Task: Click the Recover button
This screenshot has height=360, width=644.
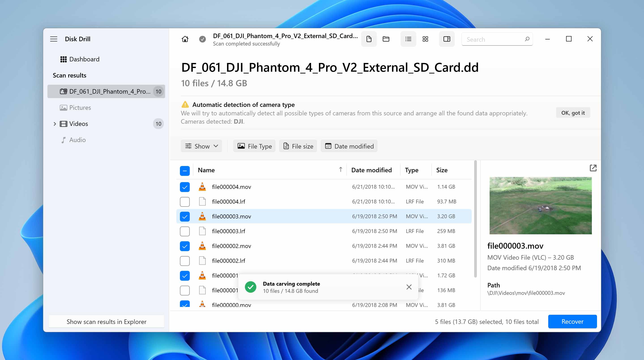Action: pyautogui.click(x=572, y=321)
